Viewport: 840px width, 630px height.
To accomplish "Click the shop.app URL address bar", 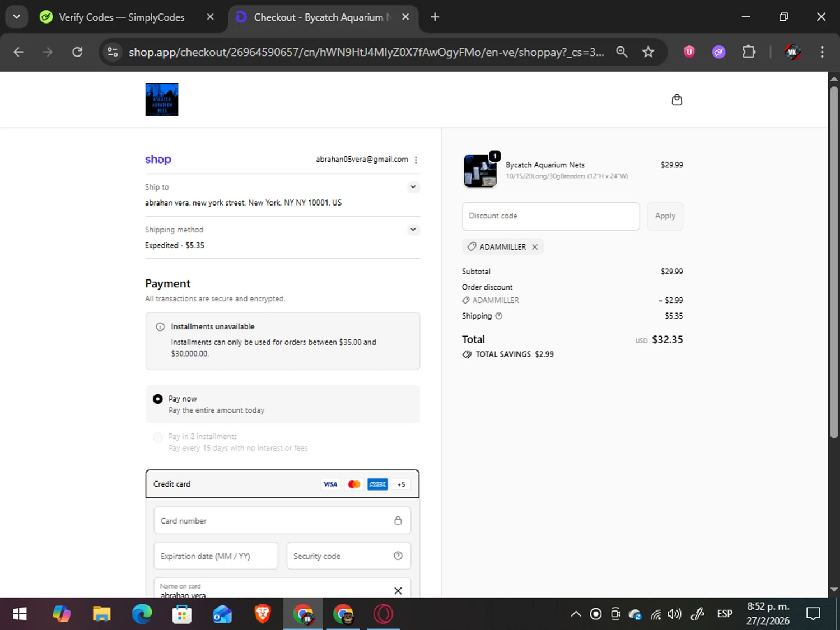I will click(366, 52).
